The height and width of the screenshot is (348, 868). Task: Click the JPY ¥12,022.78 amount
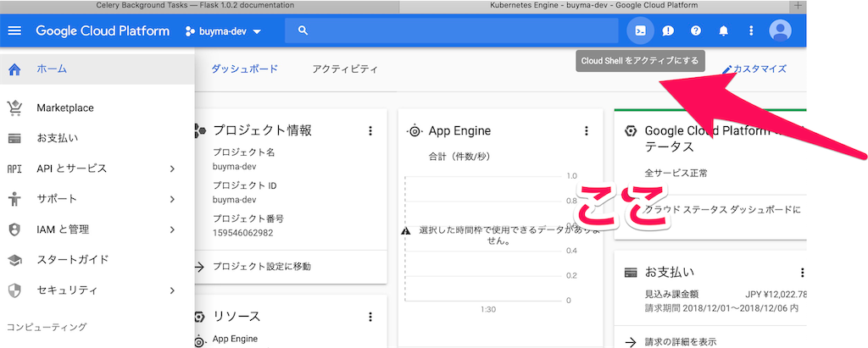[776, 295]
